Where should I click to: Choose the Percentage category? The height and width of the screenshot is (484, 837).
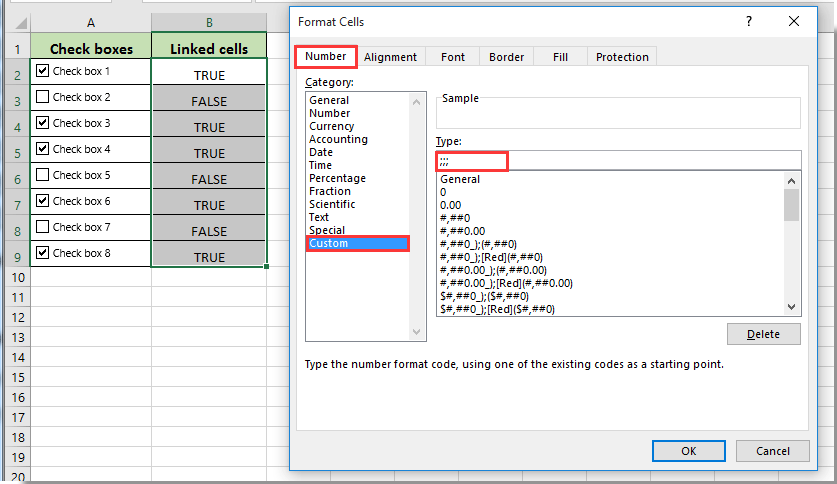coord(337,178)
